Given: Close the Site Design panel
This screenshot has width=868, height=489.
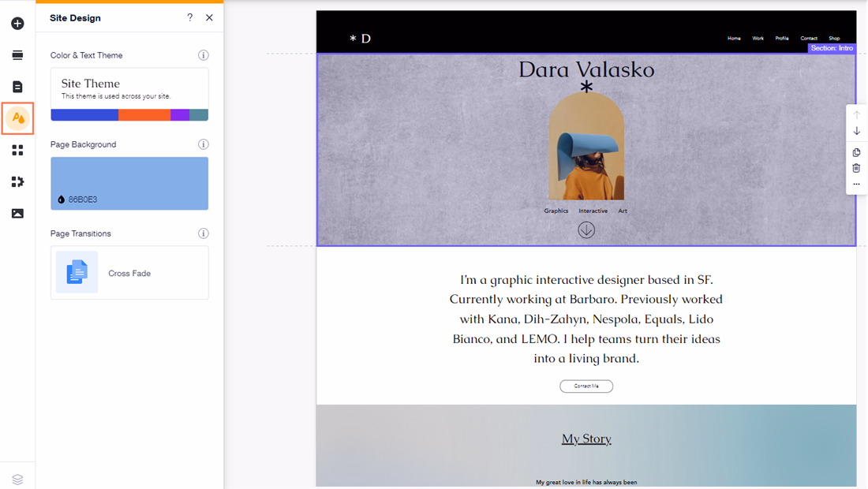Looking at the screenshot, I should [209, 17].
